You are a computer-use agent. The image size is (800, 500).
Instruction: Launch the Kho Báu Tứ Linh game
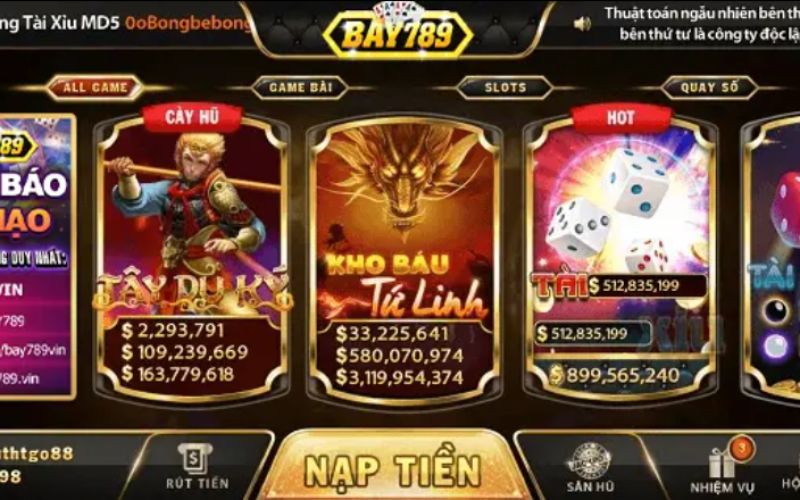point(405,261)
